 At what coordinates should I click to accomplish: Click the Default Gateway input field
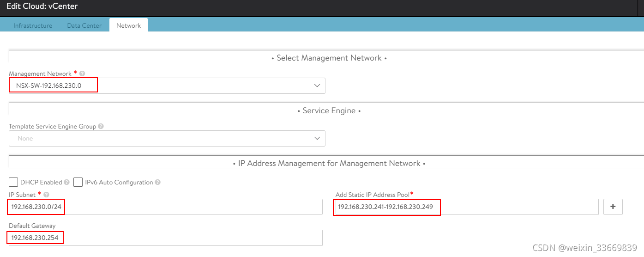tap(185, 238)
